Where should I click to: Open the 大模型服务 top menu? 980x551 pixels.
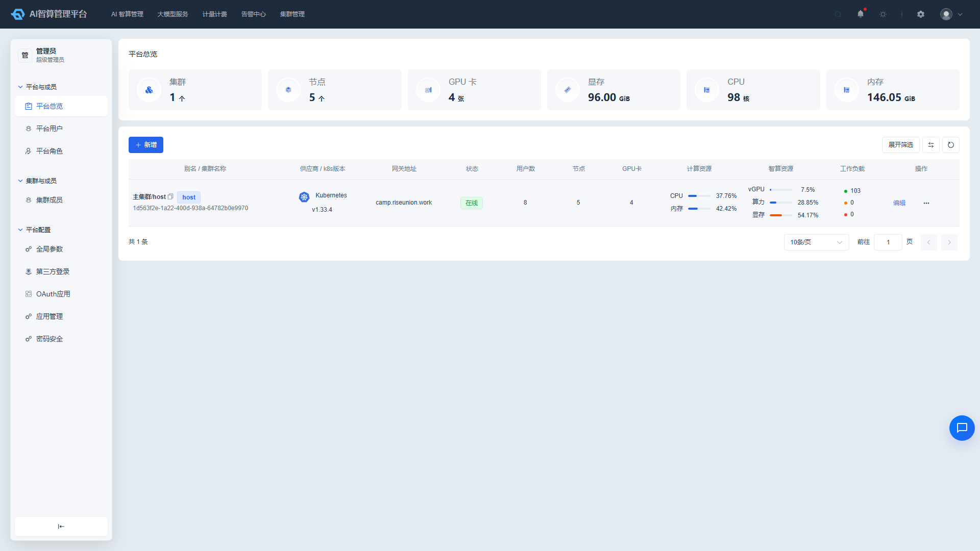173,14
